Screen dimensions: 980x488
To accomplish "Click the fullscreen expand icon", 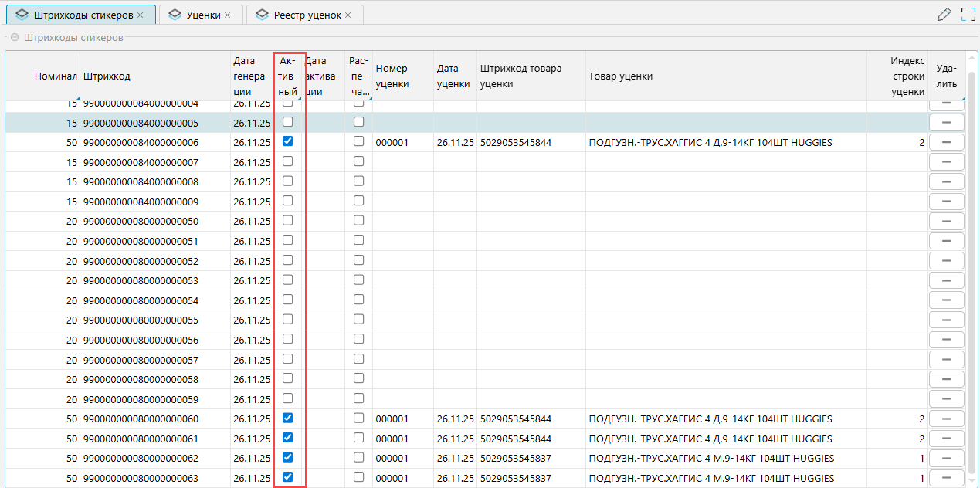I will (968, 14).
